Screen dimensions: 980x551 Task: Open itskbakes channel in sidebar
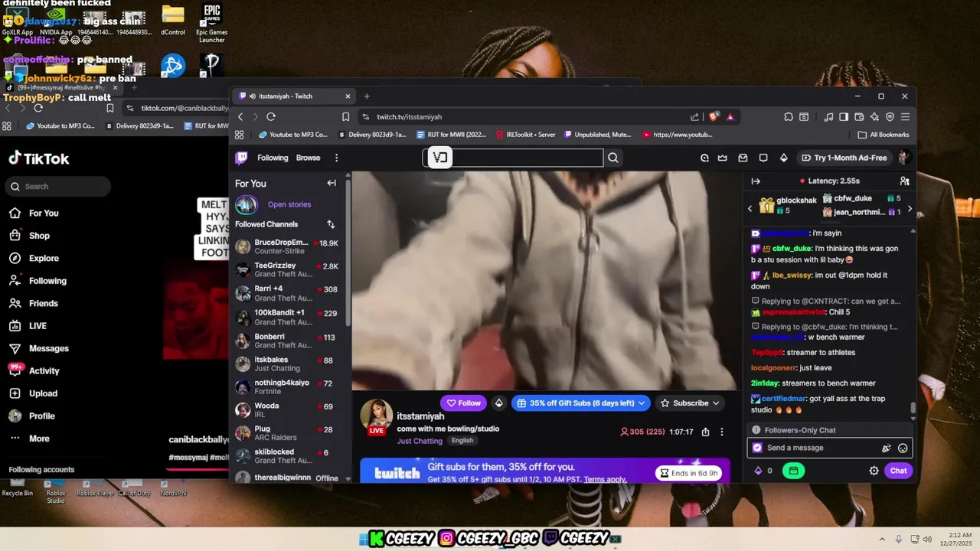(x=288, y=364)
